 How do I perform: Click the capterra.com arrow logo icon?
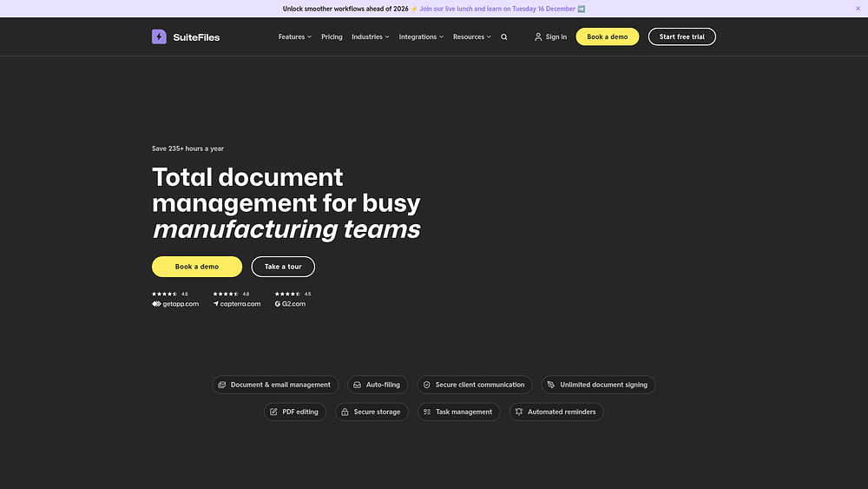[216, 304]
